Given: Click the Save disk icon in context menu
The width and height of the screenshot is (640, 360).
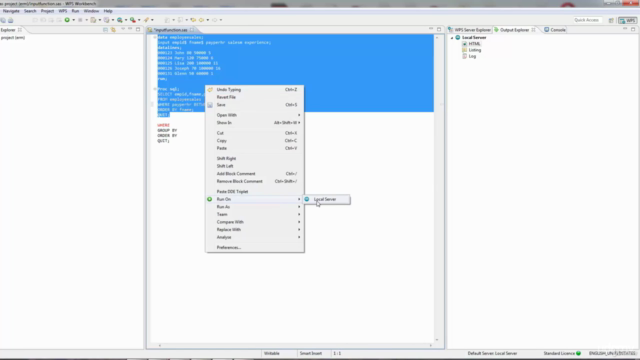Looking at the screenshot, I should pyautogui.click(x=210, y=105).
